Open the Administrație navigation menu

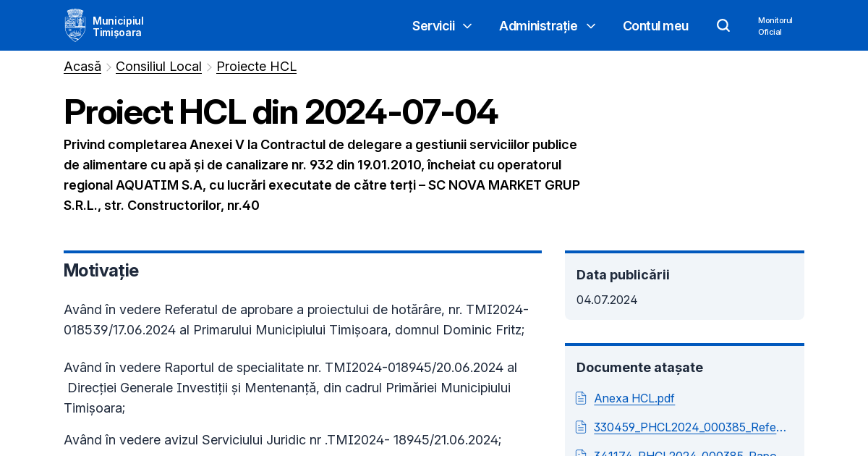click(x=538, y=25)
